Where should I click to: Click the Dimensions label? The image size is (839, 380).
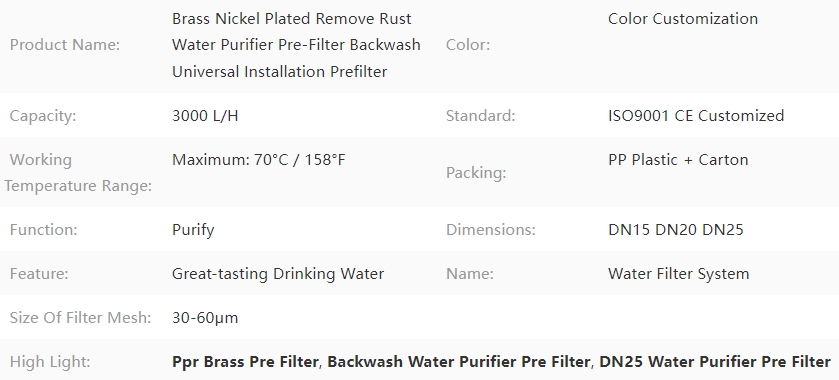coord(491,230)
